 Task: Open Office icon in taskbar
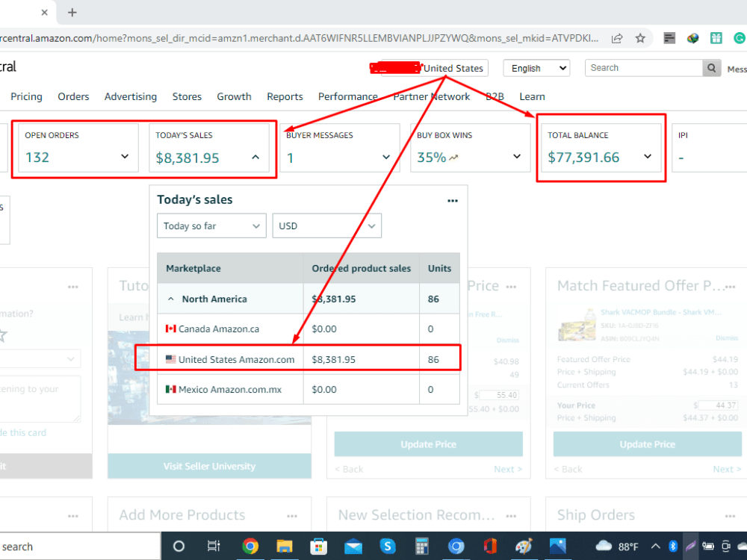click(490, 547)
